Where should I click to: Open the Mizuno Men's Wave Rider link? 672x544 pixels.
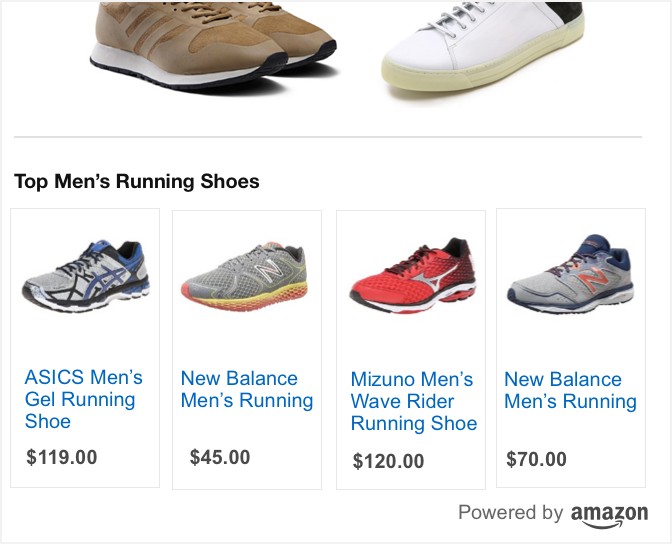click(413, 401)
